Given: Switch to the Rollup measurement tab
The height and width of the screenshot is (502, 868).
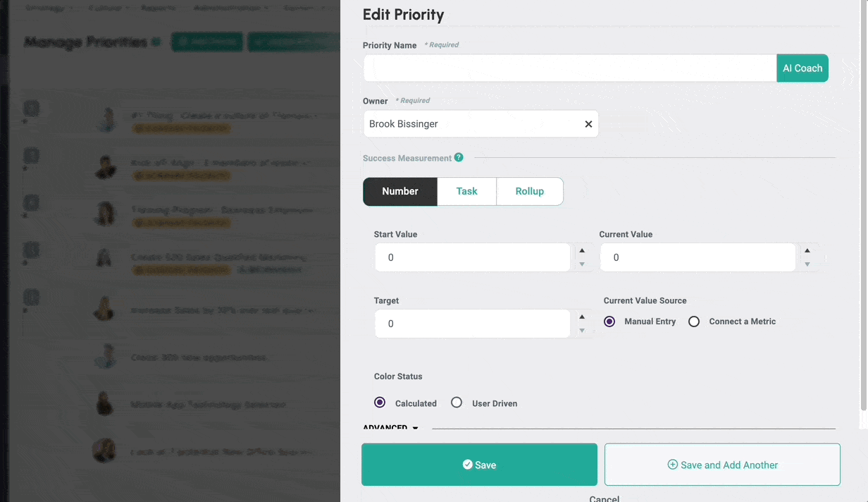Looking at the screenshot, I should 529,191.
